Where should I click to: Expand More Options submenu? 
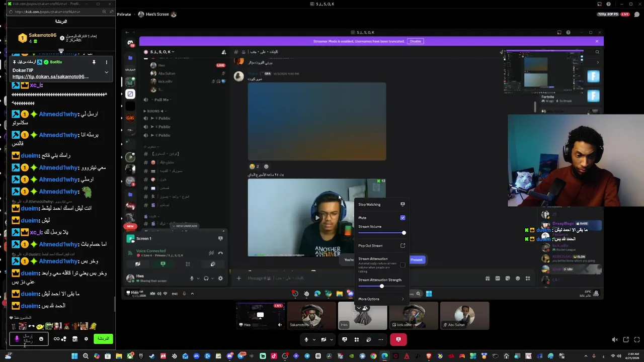coord(381,299)
